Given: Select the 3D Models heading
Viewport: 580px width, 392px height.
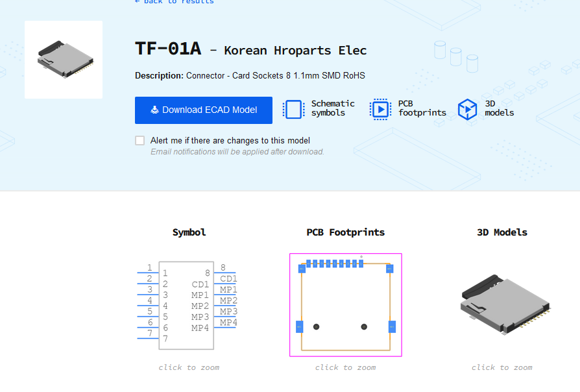Looking at the screenshot, I should 502,232.
